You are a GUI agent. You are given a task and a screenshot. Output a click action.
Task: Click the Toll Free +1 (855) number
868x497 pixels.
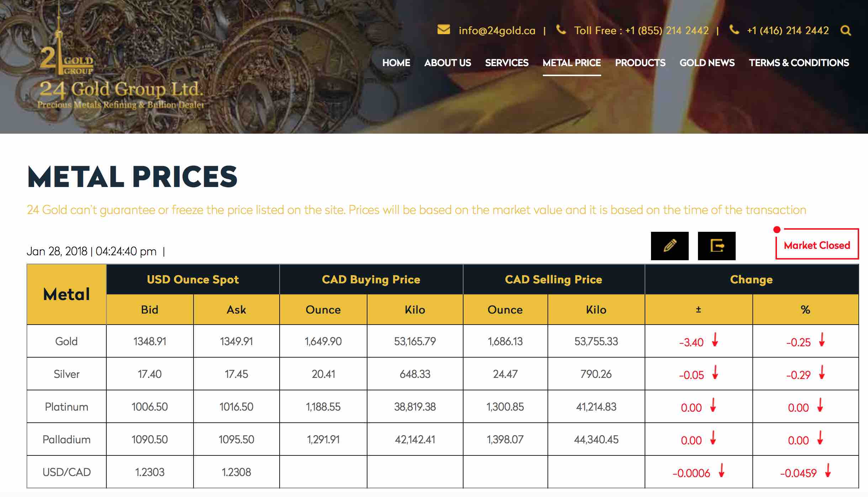pos(641,31)
